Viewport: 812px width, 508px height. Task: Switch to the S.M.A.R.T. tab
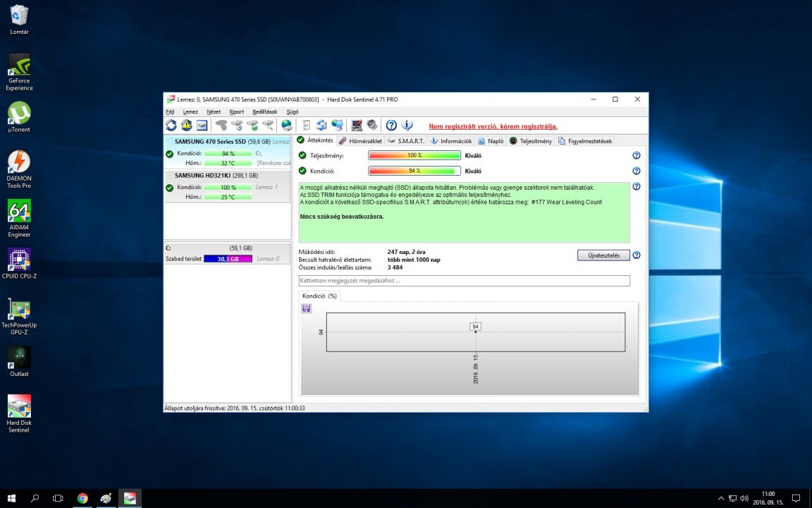[407, 141]
